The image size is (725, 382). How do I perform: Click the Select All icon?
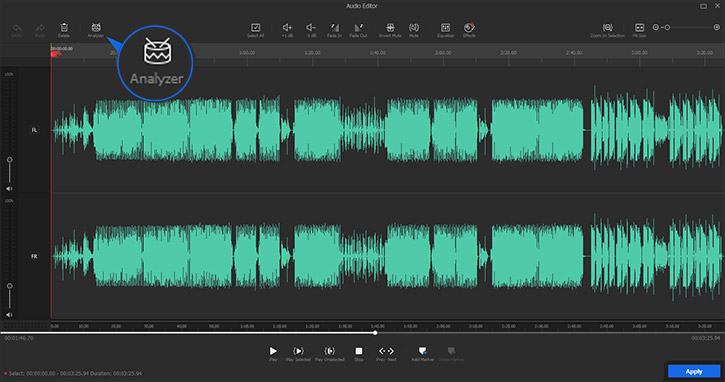(255, 28)
